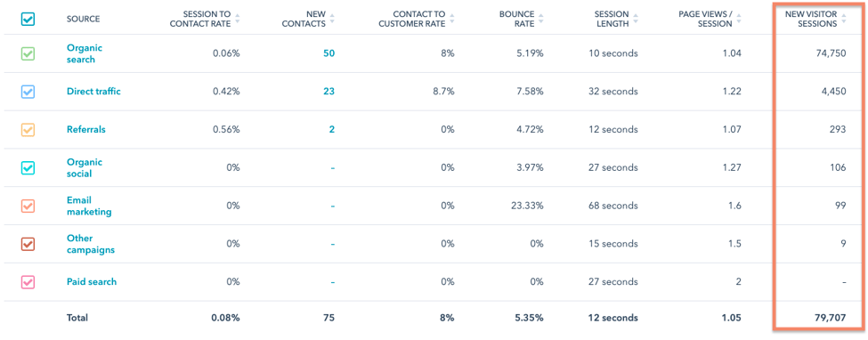Sort by Session to Contact Rate arrows
This screenshot has height=340, width=868.
tap(238, 19)
